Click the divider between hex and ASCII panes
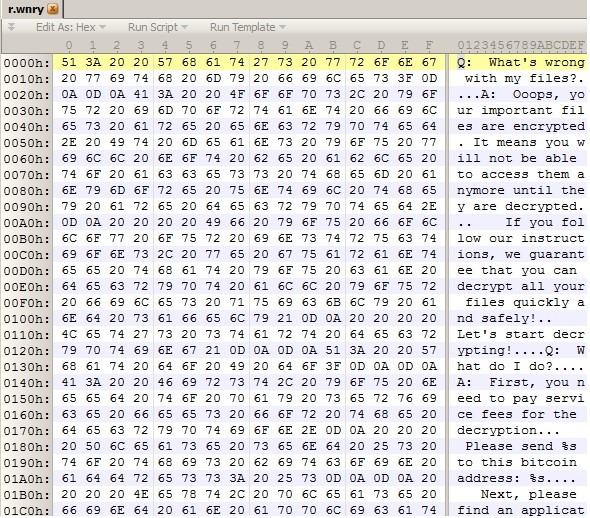This screenshot has width=590, height=518. [x=447, y=286]
